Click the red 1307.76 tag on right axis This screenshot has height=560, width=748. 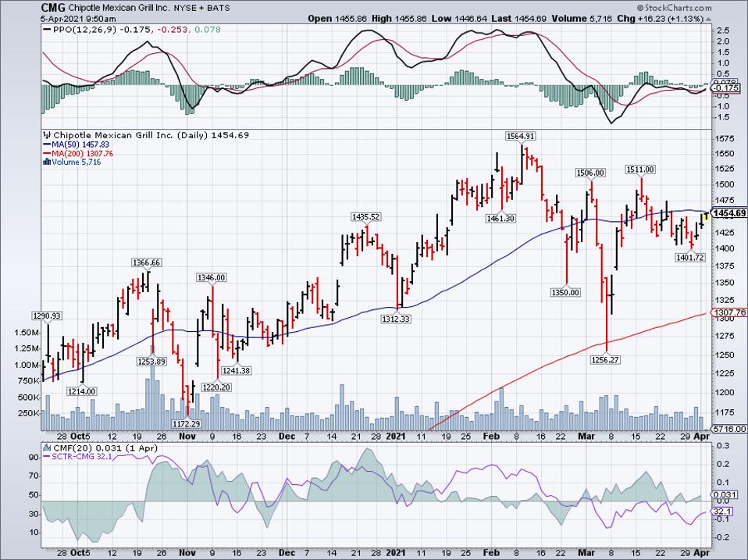(x=728, y=312)
